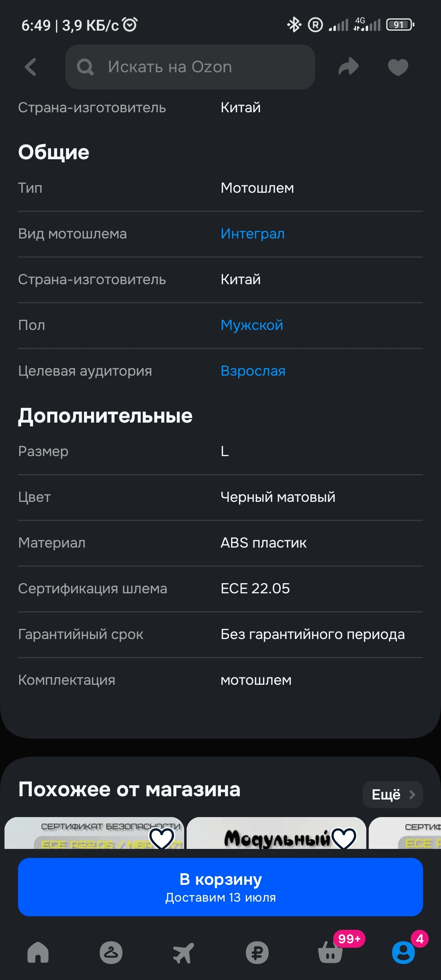Open the travel airplane section
Viewport: 441px width, 980px height.
184,952
